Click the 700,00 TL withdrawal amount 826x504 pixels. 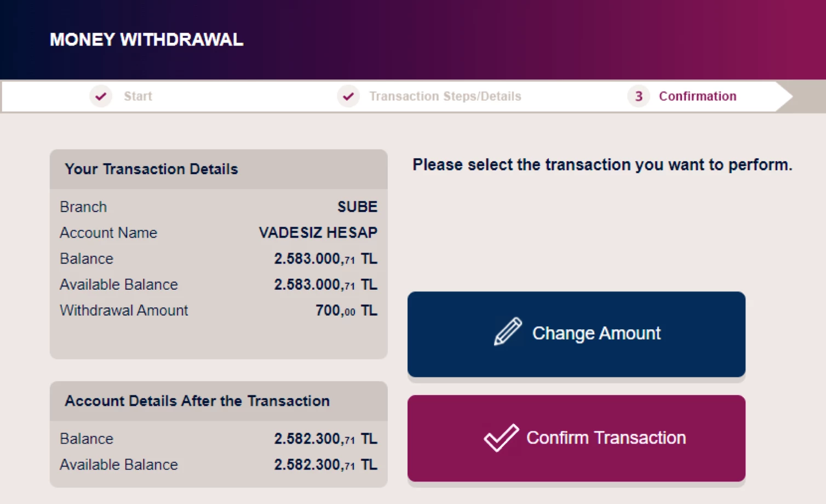346,311
